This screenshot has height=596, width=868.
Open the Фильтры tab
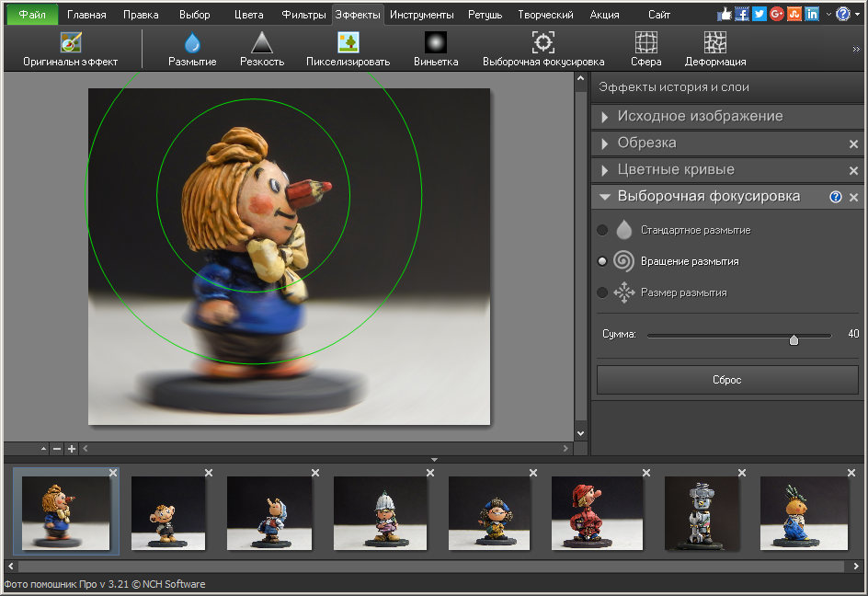(303, 15)
